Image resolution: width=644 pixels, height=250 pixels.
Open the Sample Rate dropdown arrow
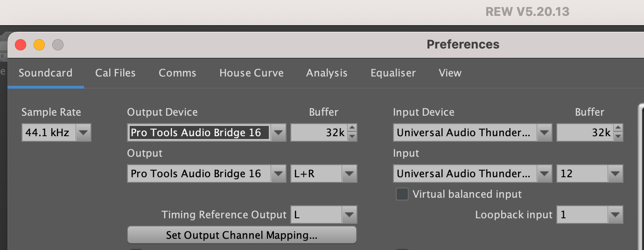tap(83, 133)
